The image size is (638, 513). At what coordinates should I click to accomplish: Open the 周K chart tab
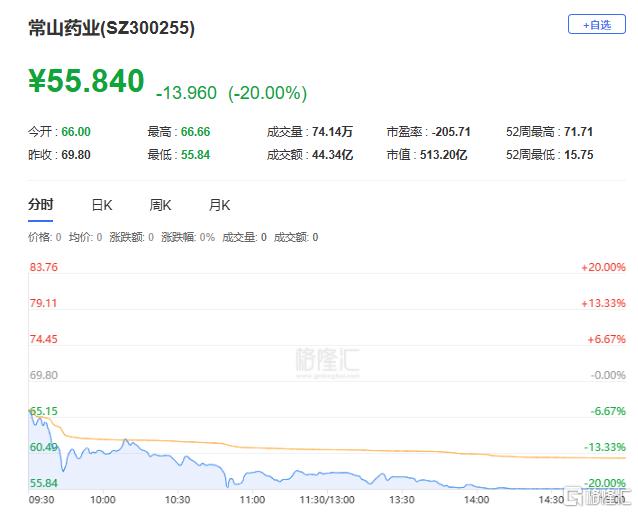[160, 205]
